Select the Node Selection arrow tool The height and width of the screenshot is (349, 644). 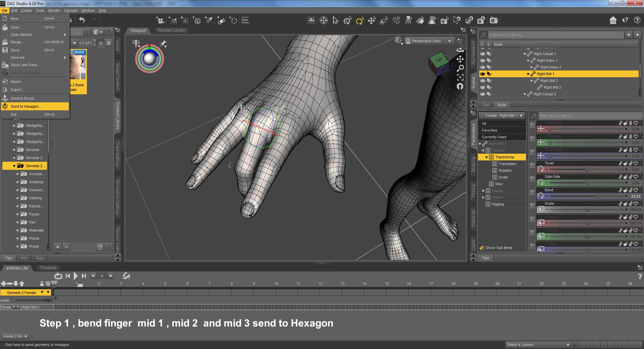pyautogui.click(x=336, y=20)
